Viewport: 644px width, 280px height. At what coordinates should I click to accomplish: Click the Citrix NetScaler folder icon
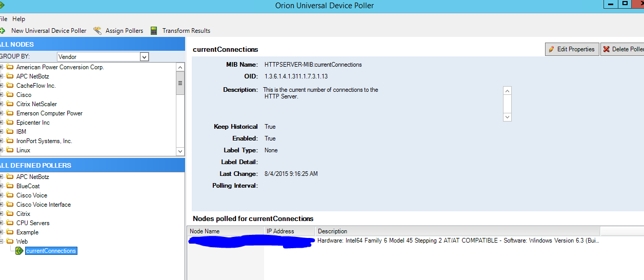tap(10, 104)
